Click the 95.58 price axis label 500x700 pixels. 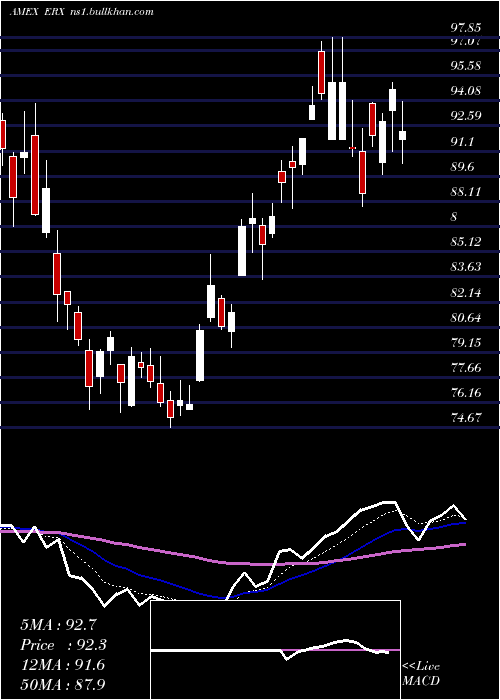click(x=466, y=66)
